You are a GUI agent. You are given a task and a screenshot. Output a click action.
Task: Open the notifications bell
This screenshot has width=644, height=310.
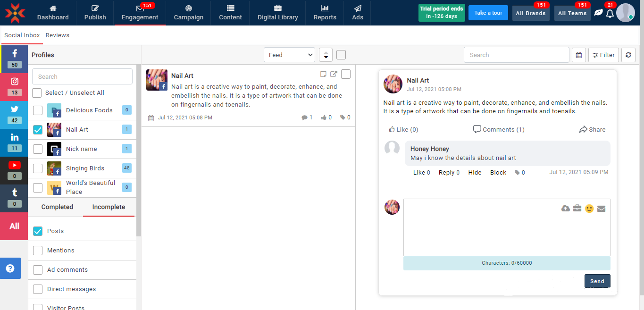pyautogui.click(x=610, y=13)
